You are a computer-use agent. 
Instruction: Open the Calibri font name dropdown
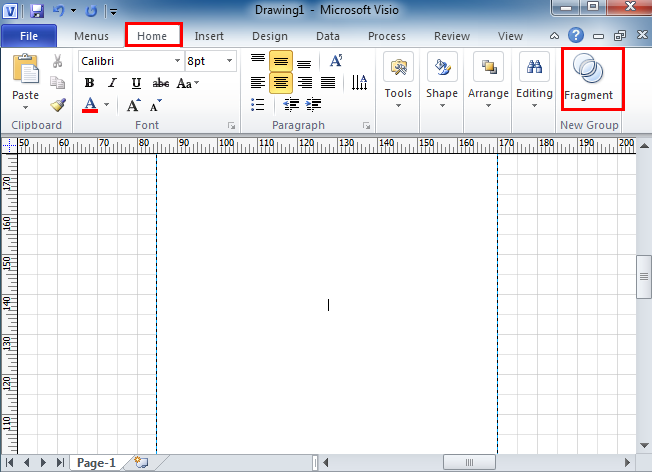[178, 61]
